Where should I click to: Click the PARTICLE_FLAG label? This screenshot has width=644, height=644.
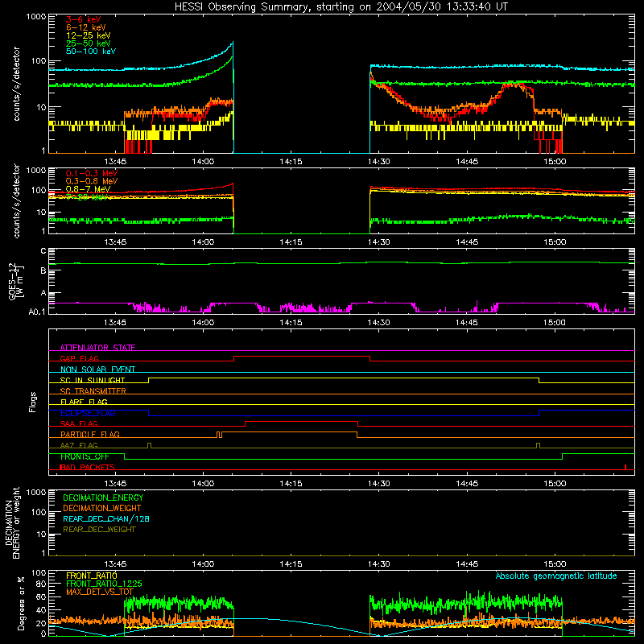click(90, 434)
